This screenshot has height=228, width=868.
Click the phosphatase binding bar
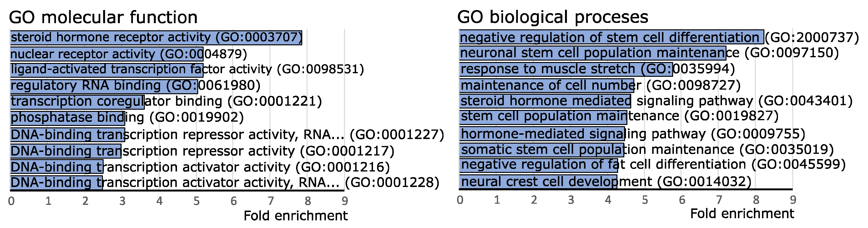(x=67, y=118)
